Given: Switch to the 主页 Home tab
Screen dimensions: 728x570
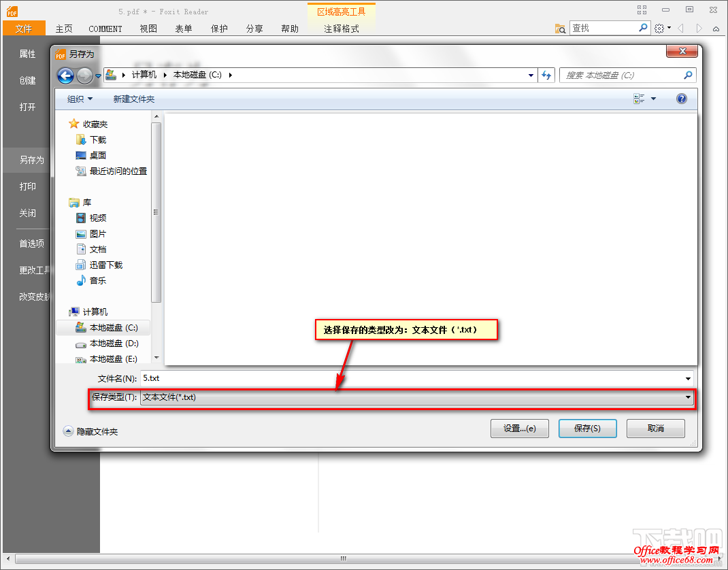Looking at the screenshot, I should click(x=64, y=29).
